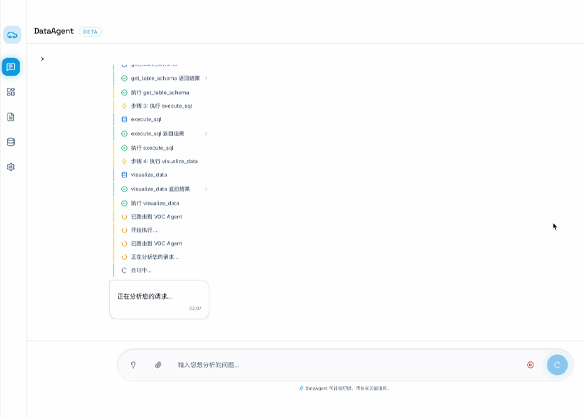Viewport: 583px width, 418px height.
Task: Click the DataAgent disclaimer text below input
Action: click(x=347, y=388)
